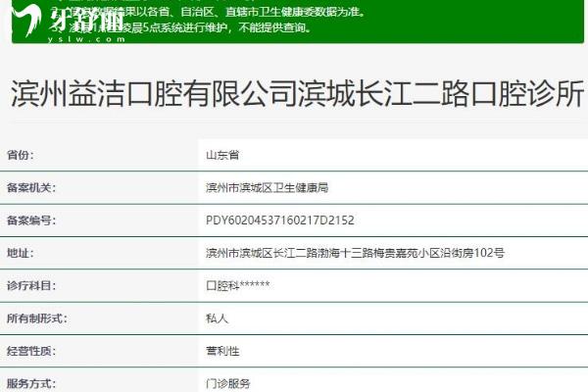Select the 省份 label

click(21, 155)
